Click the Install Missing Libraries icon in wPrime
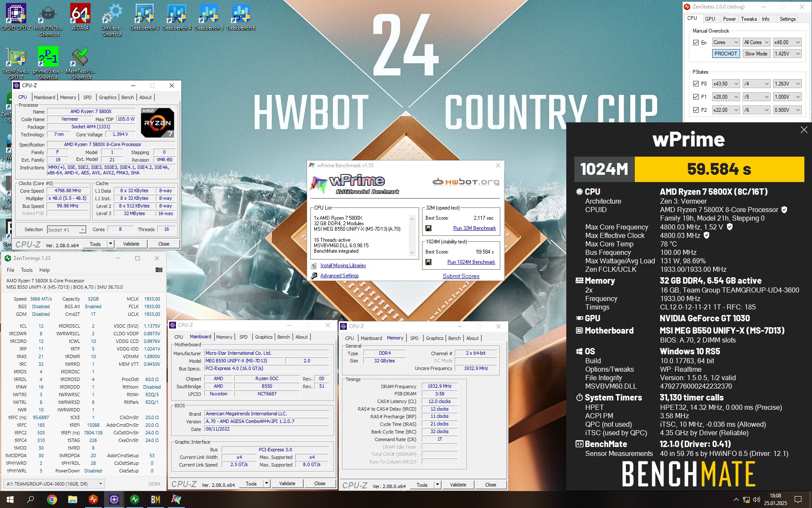 coord(314,266)
